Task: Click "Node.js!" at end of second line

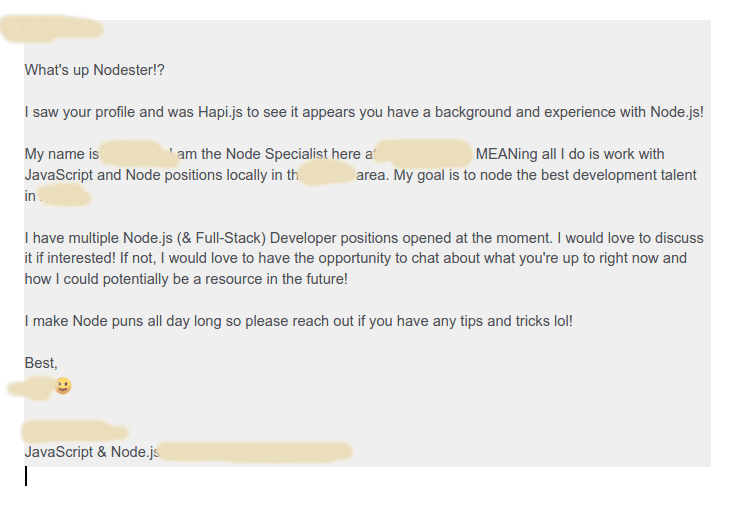Action: (x=677, y=112)
